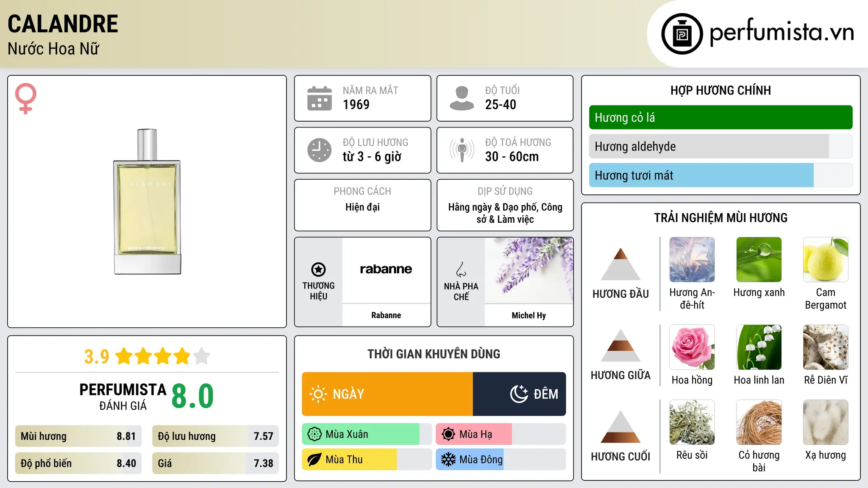Click the grey fifth rating star
Viewport: 868px width, 488px height.
(x=202, y=356)
